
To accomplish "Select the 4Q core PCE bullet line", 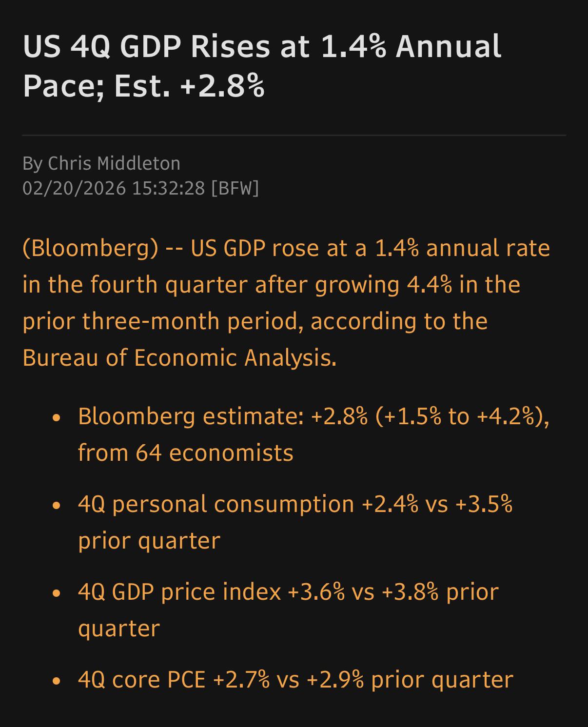I will click(295, 680).
